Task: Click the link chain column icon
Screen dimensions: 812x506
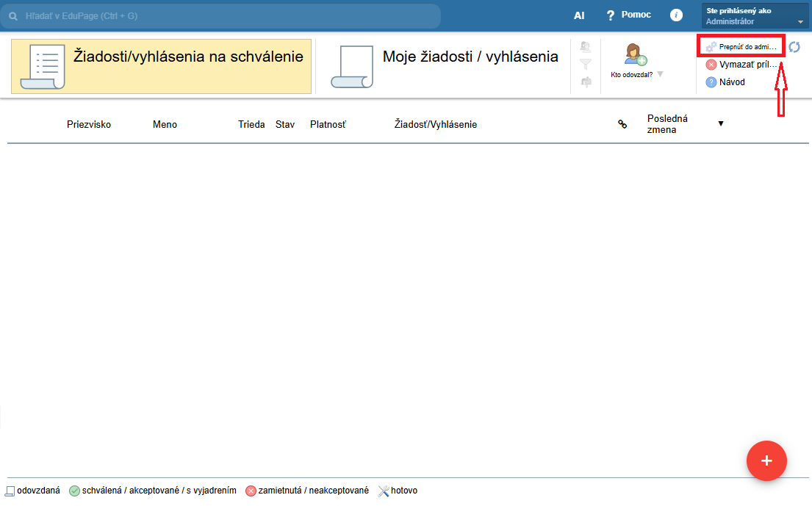Action: (x=622, y=124)
